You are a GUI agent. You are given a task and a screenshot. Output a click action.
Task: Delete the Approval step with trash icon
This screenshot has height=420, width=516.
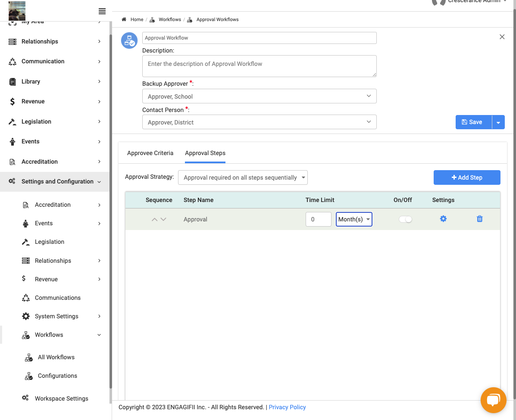[x=479, y=219]
